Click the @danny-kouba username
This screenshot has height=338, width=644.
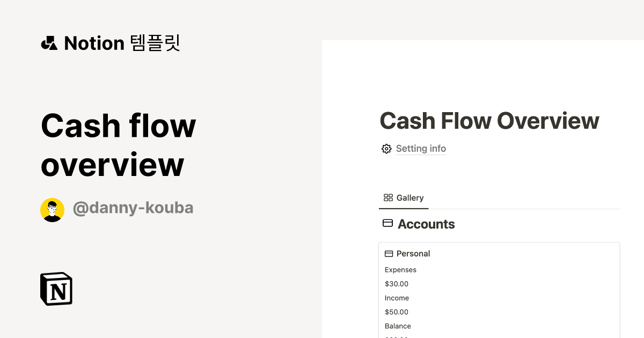coord(133,208)
